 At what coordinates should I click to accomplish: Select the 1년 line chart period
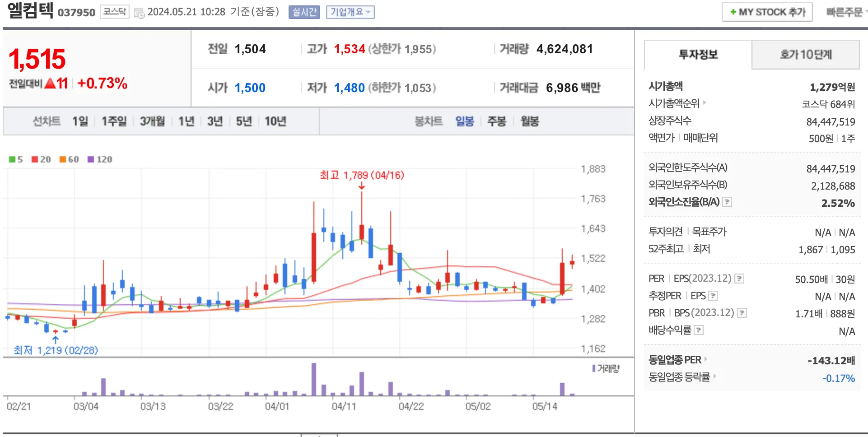tap(186, 121)
